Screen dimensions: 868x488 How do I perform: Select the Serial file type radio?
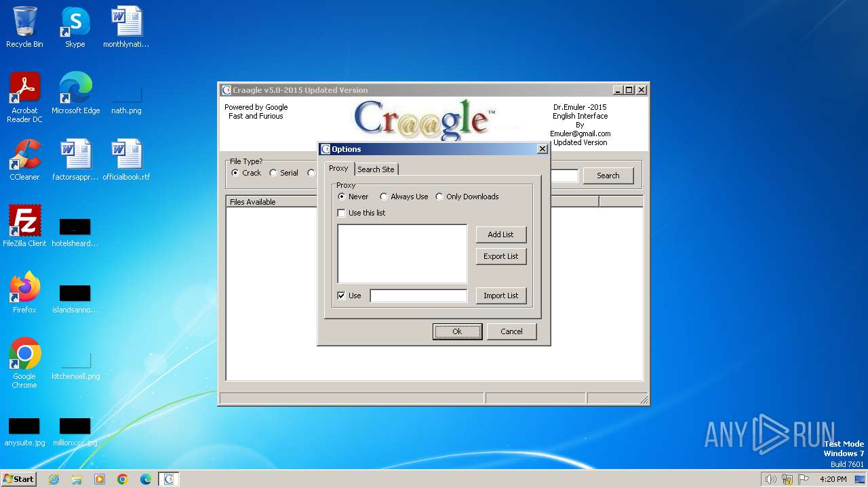(273, 173)
